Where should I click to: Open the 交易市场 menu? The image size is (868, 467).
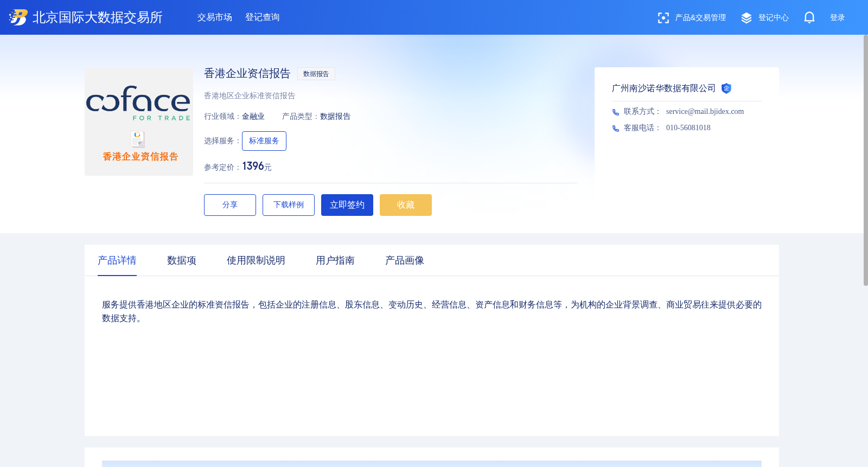click(x=215, y=17)
